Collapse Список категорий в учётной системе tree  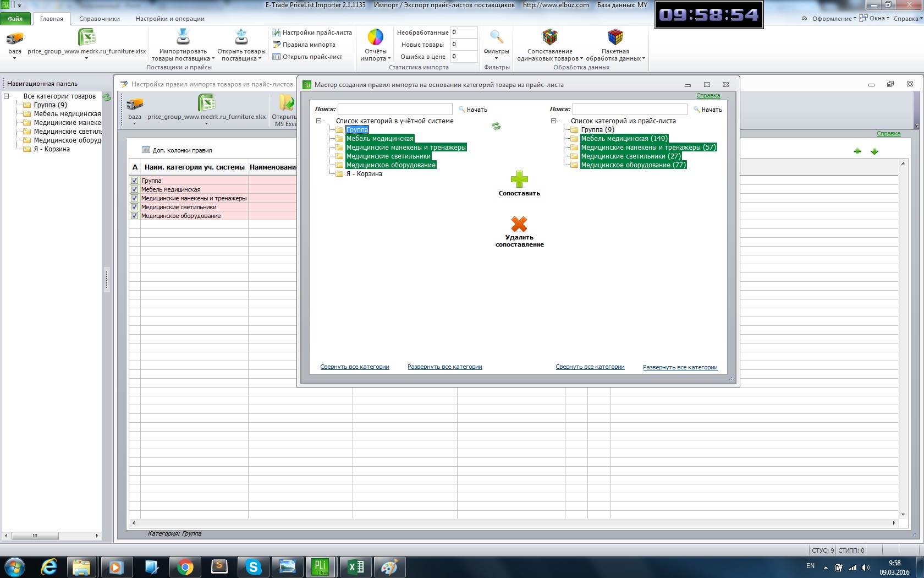318,121
